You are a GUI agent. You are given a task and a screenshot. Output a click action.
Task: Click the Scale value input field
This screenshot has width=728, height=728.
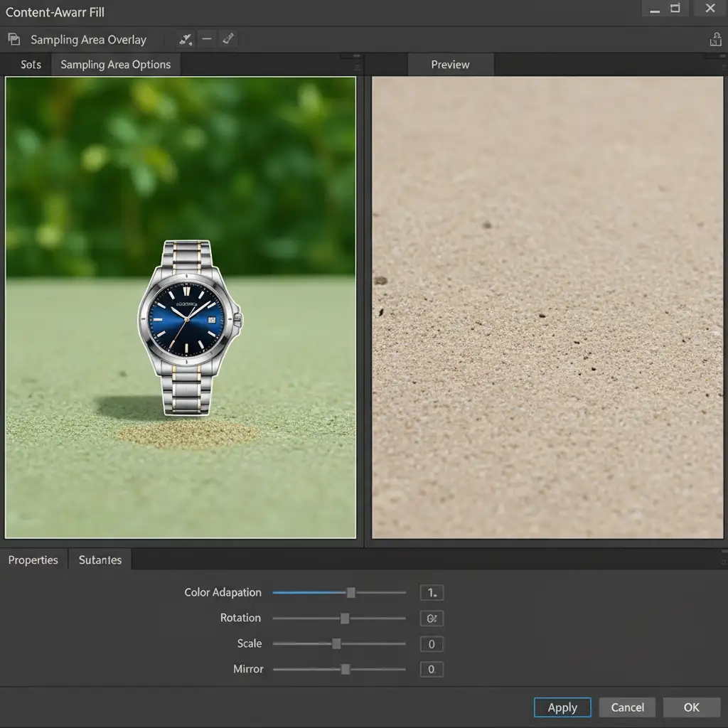pos(432,644)
